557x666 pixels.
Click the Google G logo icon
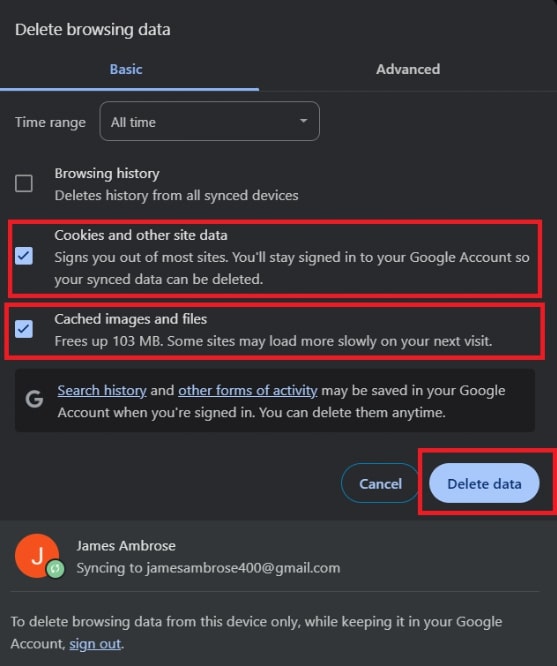[34, 399]
